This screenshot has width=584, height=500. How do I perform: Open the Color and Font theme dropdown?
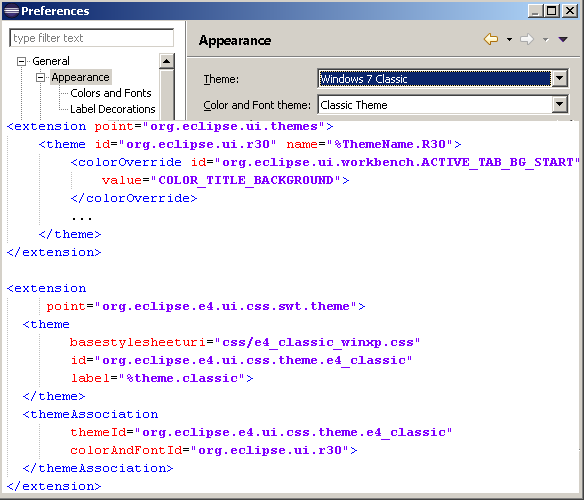(560, 105)
